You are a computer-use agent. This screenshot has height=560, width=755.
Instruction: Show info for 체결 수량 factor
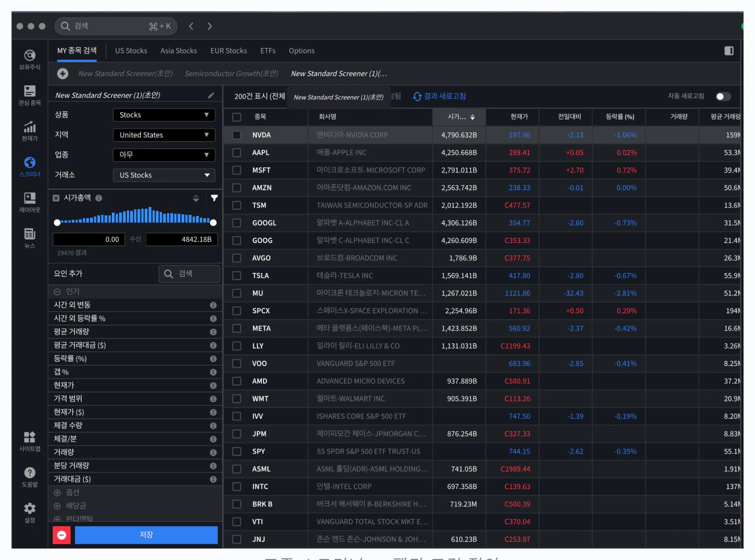click(x=213, y=426)
